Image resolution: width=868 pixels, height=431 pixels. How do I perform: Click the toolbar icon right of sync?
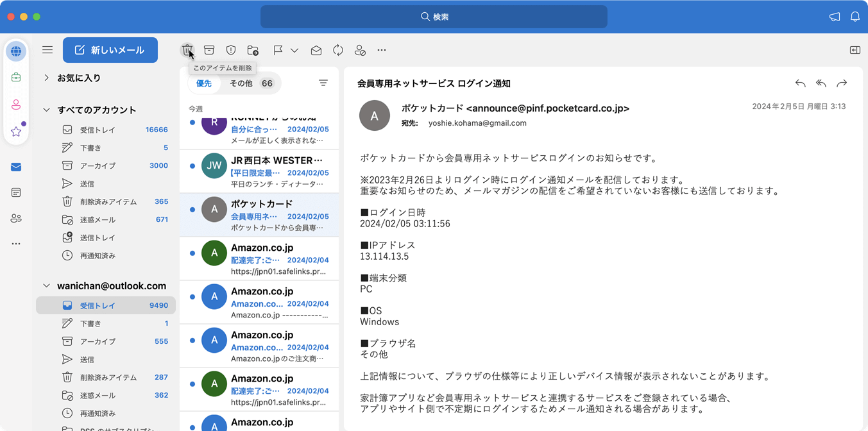360,50
